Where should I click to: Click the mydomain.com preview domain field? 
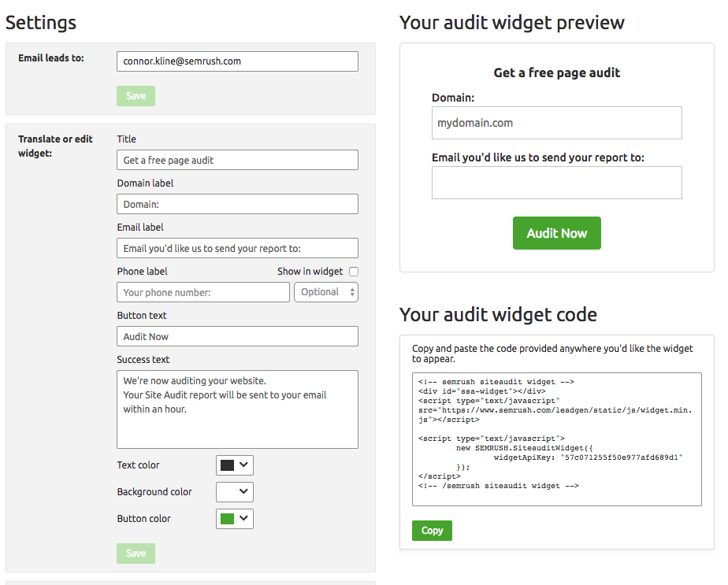tap(556, 123)
